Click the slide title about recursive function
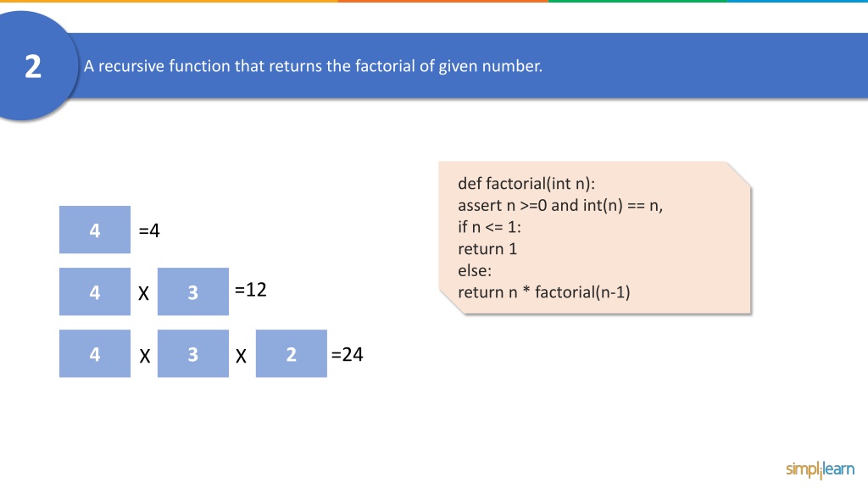The image size is (868, 488). pyautogui.click(x=313, y=66)
